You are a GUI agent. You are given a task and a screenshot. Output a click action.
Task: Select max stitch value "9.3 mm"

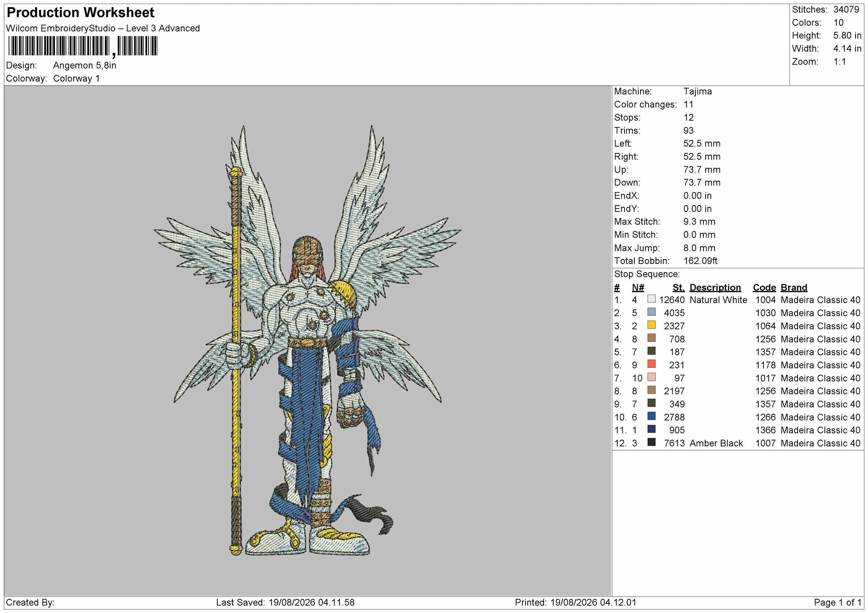click(699, 222)
